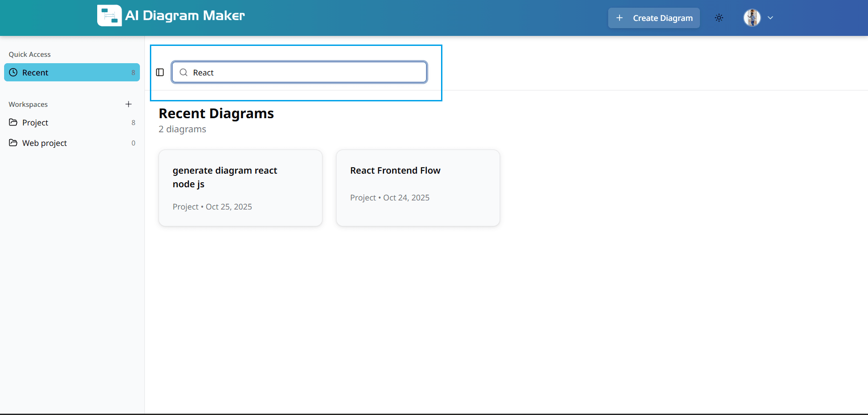Select the Project workspace in the sidebar

35,122
